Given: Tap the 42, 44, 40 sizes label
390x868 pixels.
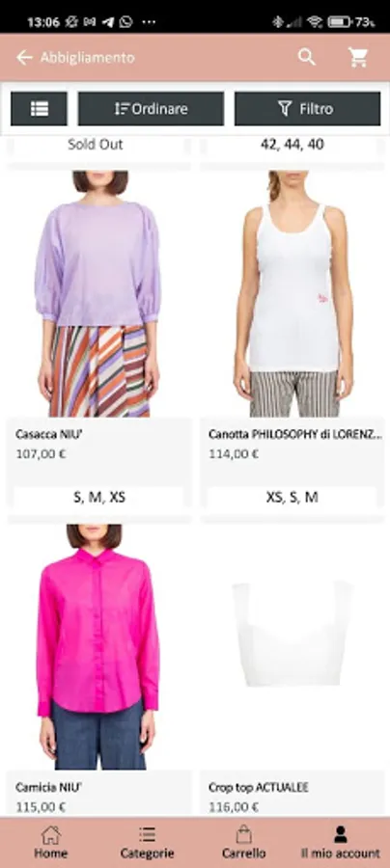Looking at the screenshot, I should pyautogui.click(x=292, y=145).
